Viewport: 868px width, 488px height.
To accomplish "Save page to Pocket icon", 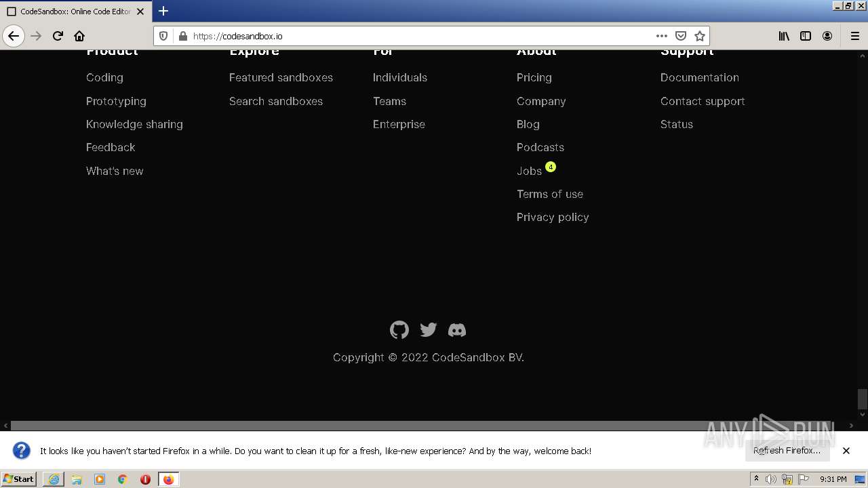I will [x=681, y=36].
